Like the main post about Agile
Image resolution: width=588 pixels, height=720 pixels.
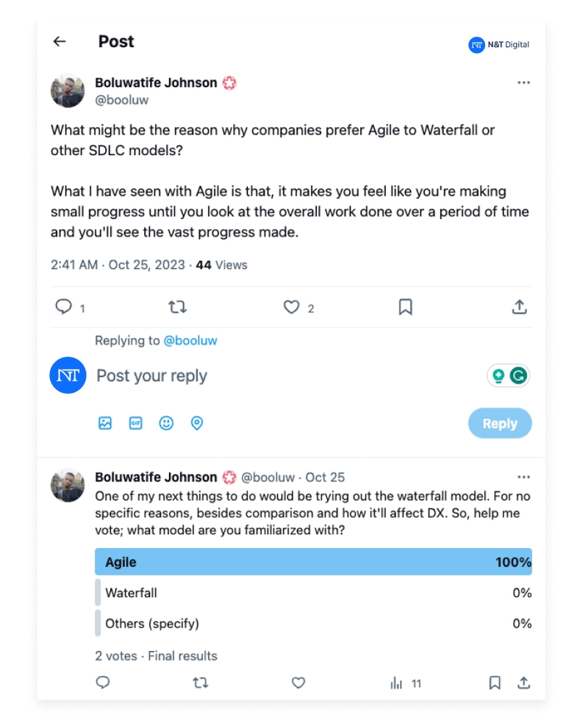click(x=292, y=307)
